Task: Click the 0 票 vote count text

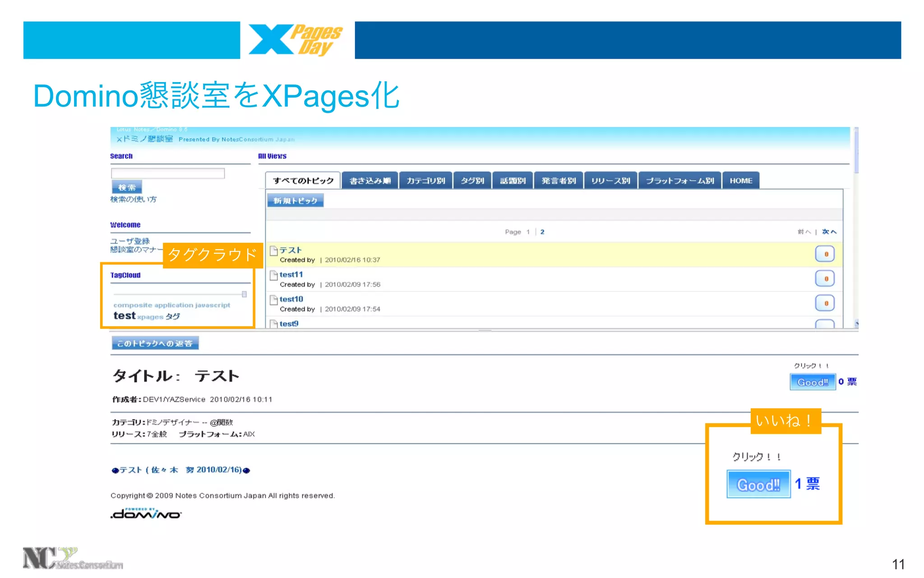Action: [x=848, y=382]
